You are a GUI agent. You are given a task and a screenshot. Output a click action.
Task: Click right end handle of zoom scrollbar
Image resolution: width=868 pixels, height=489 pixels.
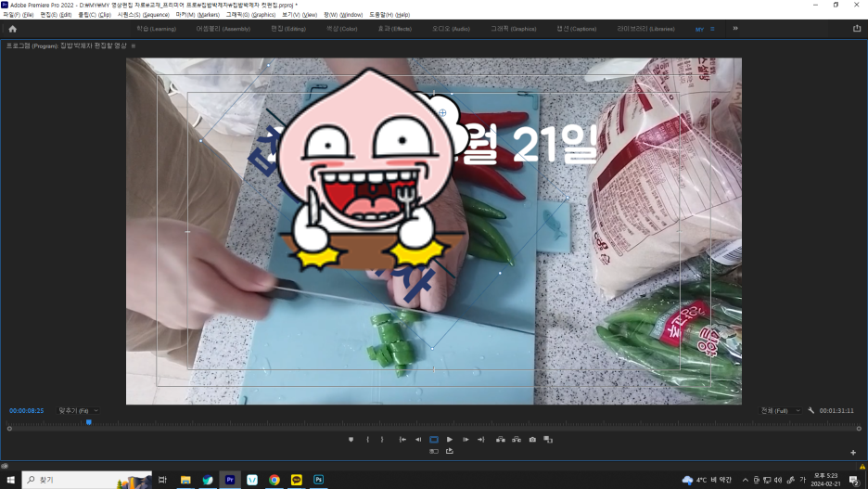pyautogui.click(x=859, y=429)
